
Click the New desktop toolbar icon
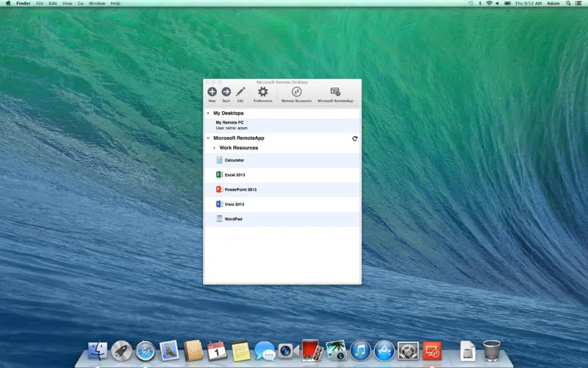tap(212, 92)
